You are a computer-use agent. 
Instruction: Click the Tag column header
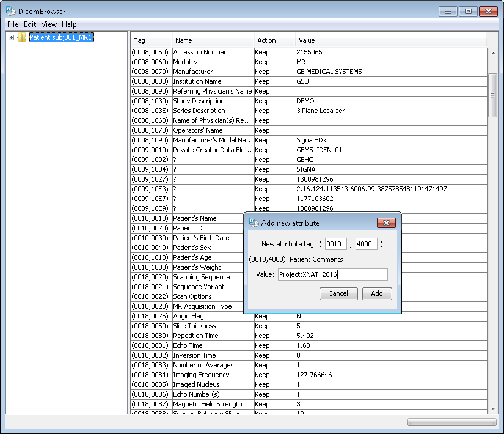coord(152,40)
